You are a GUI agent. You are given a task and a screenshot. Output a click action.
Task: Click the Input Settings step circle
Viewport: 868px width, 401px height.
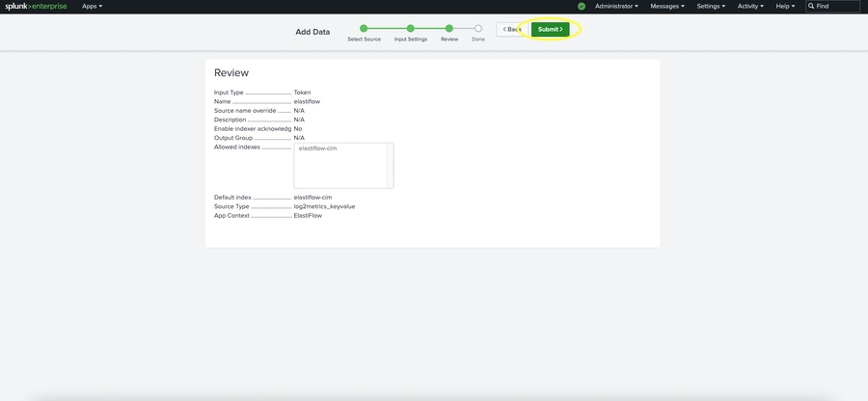click(x=411, y=29)
